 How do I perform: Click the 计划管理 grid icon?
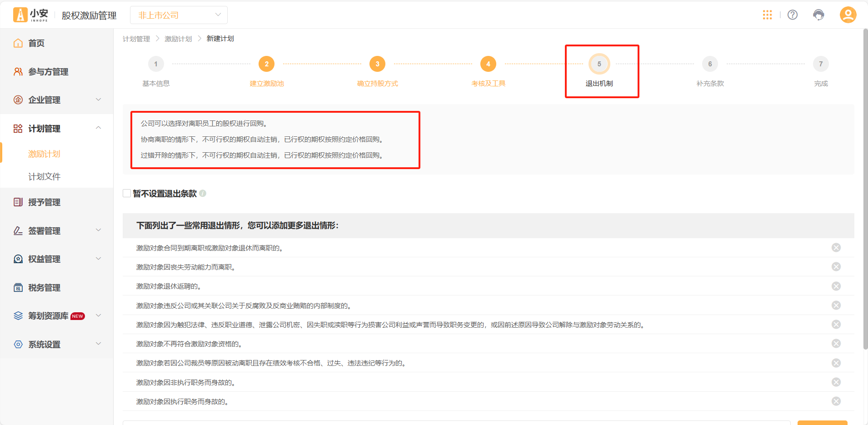[18, 129]
